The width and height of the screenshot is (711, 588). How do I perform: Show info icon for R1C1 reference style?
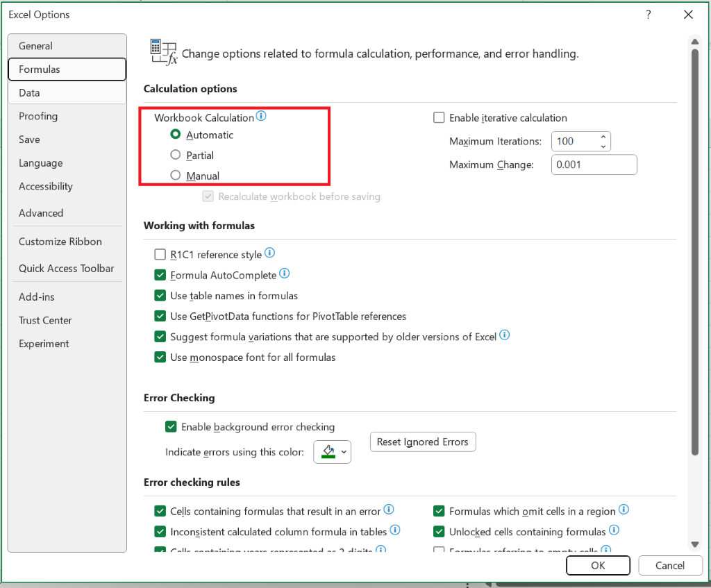(x=270, y=253)
